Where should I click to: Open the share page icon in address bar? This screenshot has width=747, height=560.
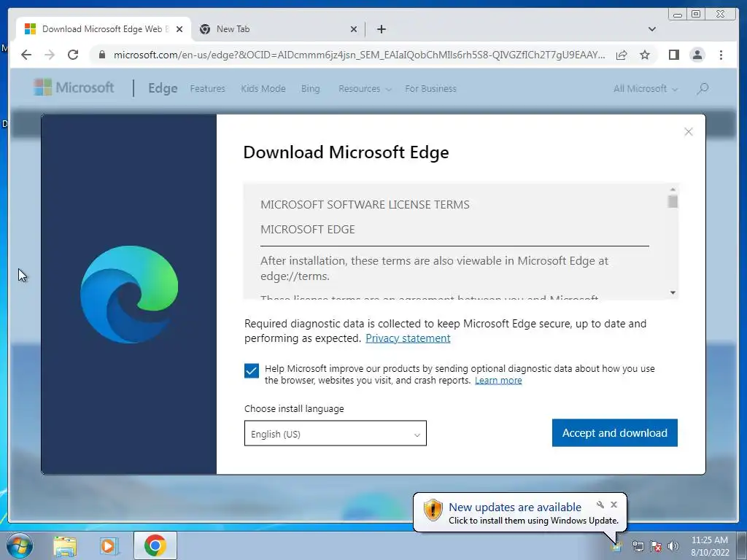tap(622, 55)
